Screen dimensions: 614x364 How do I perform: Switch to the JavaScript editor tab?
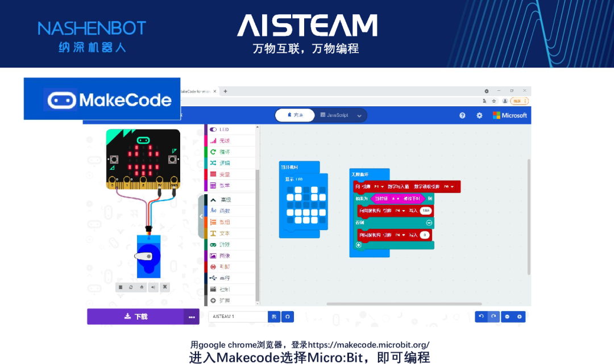pos(334,115)
